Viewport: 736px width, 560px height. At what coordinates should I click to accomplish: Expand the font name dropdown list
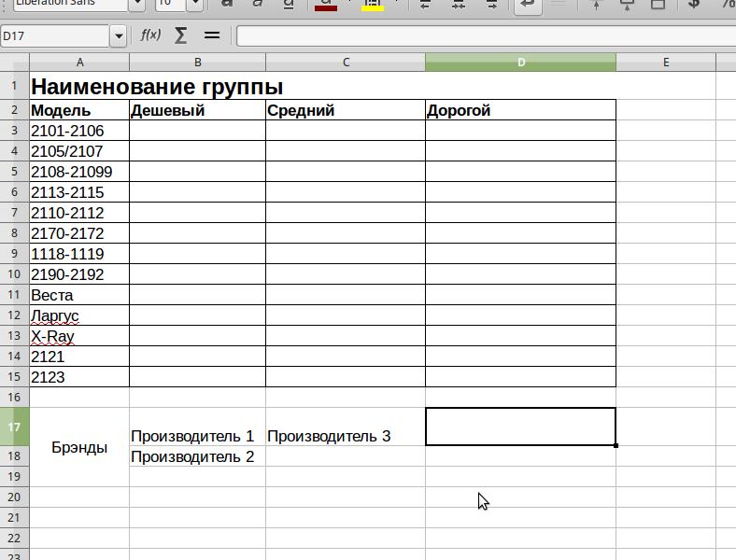(136, 5)
